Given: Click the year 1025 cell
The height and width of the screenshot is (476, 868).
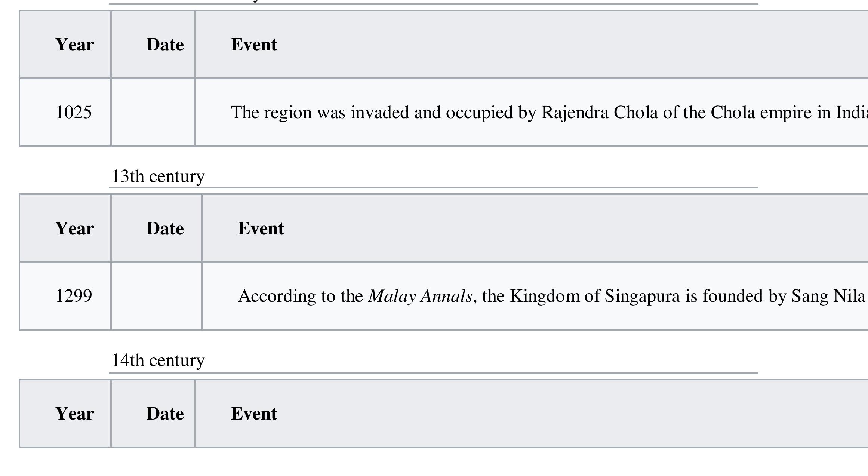Looking at the screenshot, I should click(x=73, y=113).
